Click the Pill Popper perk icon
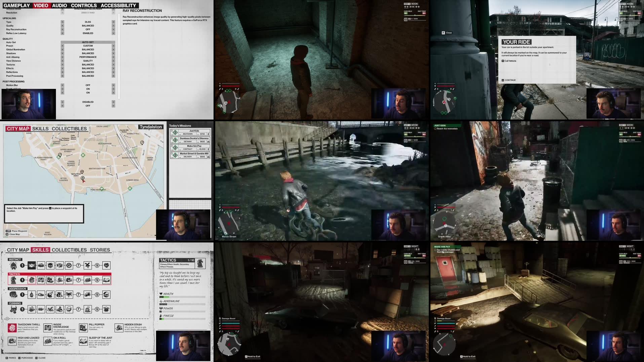The image size is (644, 362). [83, 327]
